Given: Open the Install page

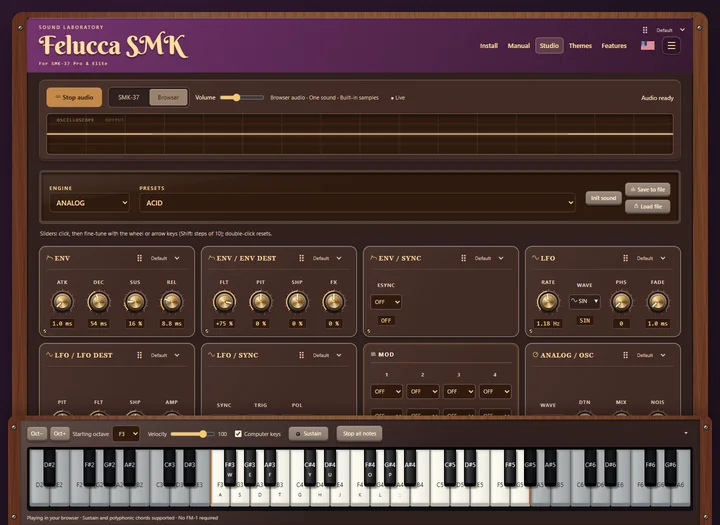Looking at the screenshot, I should 489,45.
